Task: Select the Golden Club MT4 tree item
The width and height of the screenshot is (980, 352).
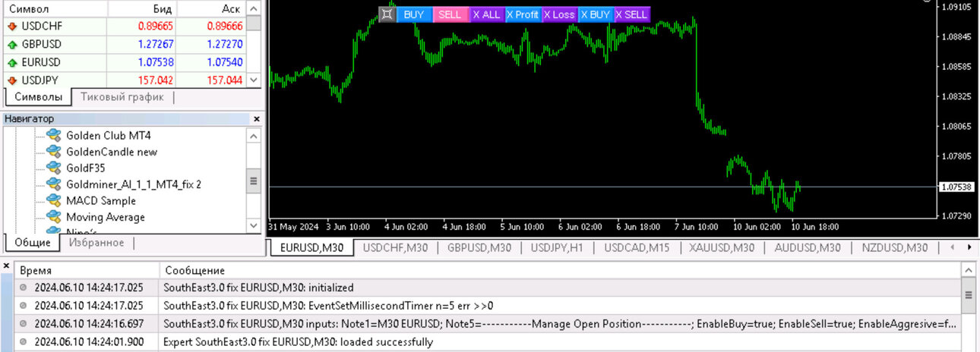Action: coord(109,135)
